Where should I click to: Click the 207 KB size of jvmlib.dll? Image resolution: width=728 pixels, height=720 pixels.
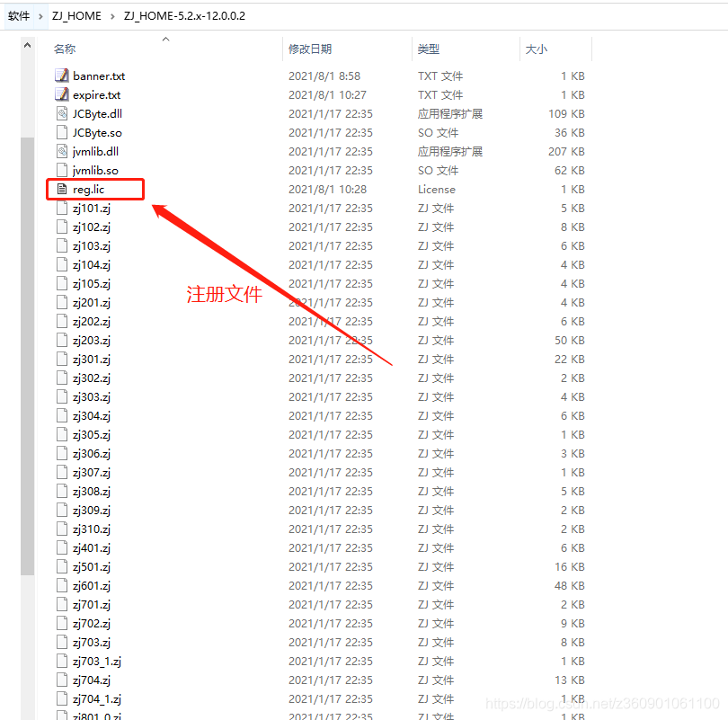click(566, 151)
